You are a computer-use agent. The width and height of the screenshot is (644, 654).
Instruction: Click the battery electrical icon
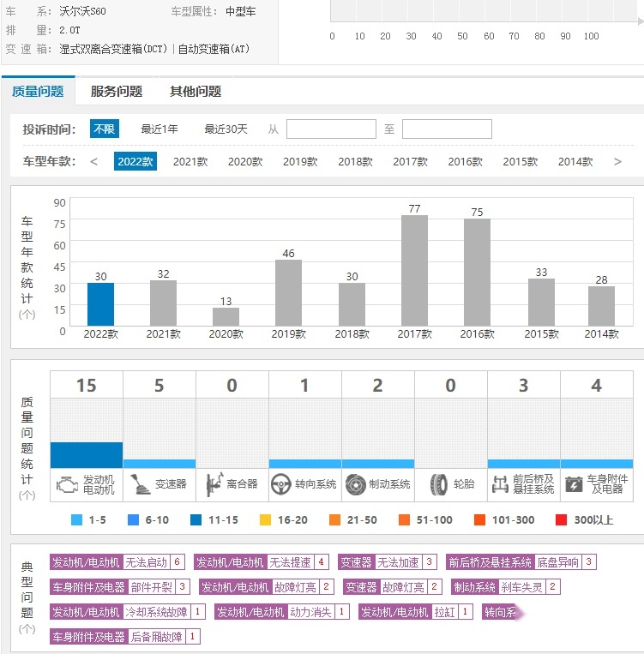coord(574,484)
